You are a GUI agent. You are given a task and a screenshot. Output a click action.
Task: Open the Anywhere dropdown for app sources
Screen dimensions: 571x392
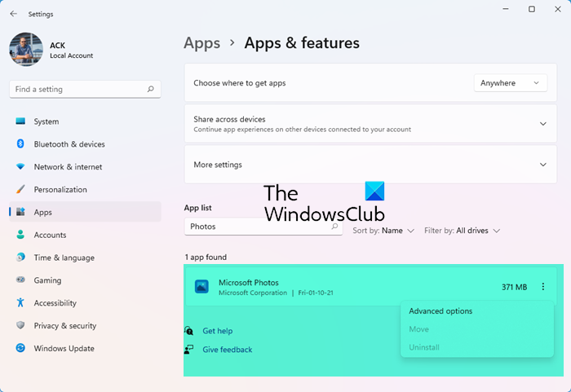pos(510,83)
